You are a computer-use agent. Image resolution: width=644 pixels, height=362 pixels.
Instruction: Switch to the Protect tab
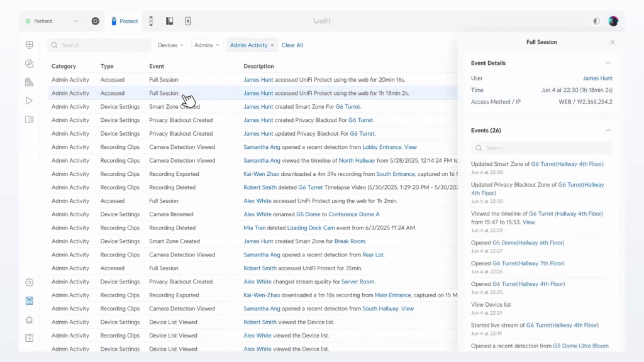[x=125, y=21]
